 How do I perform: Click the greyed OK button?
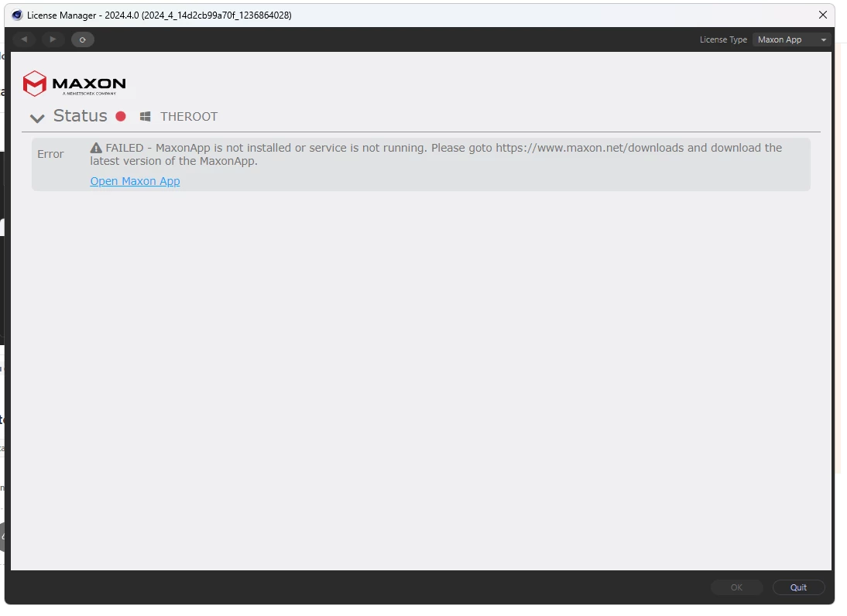(x=736, y=587)
